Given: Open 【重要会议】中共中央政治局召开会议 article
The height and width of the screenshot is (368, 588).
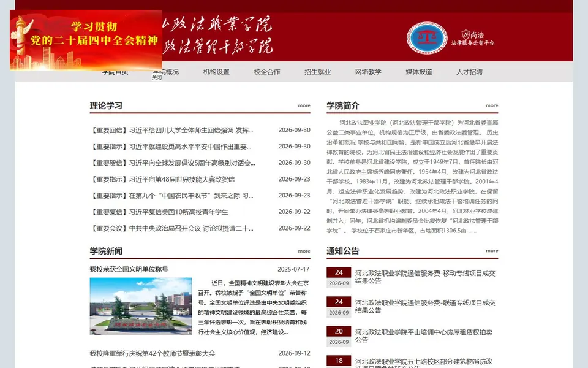Looking at the screenshot, I should coord(171,228).
